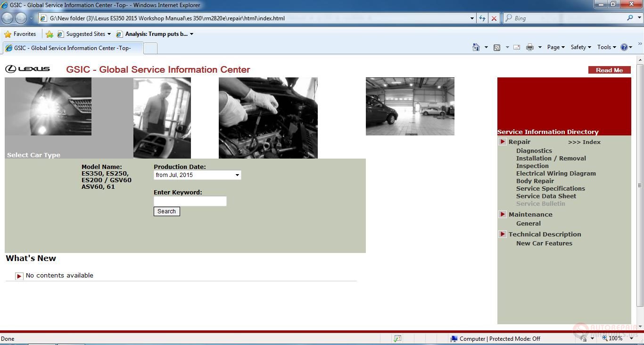Open the Safety menu
644x345 pixels.
pos(581,47)
